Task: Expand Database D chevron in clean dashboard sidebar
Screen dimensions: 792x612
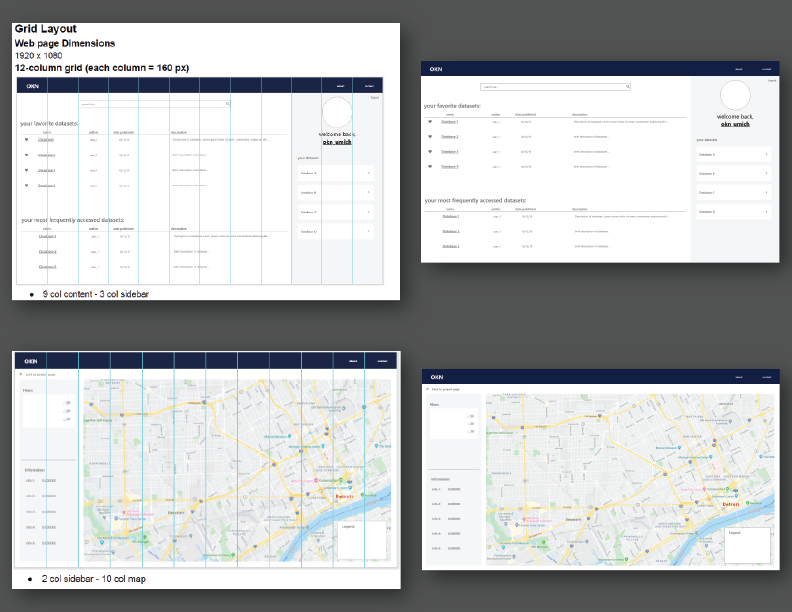Action: tap(766, 212)
